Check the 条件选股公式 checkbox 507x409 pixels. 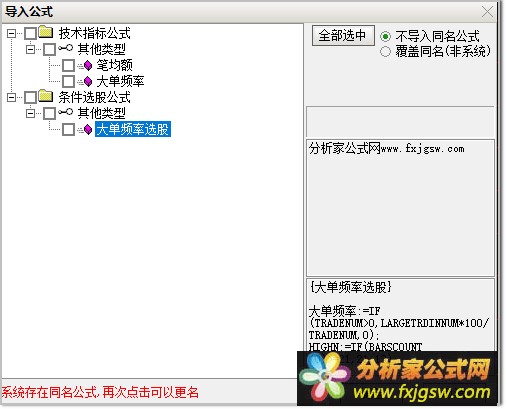coord(31,97)
